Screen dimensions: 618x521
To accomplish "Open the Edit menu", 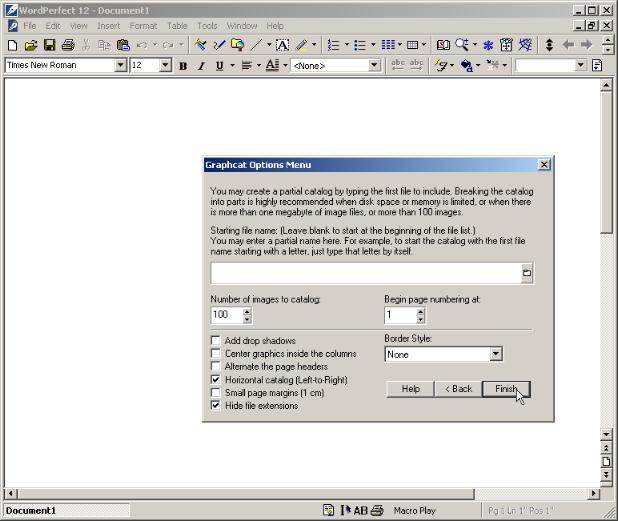I will [53, 26].
